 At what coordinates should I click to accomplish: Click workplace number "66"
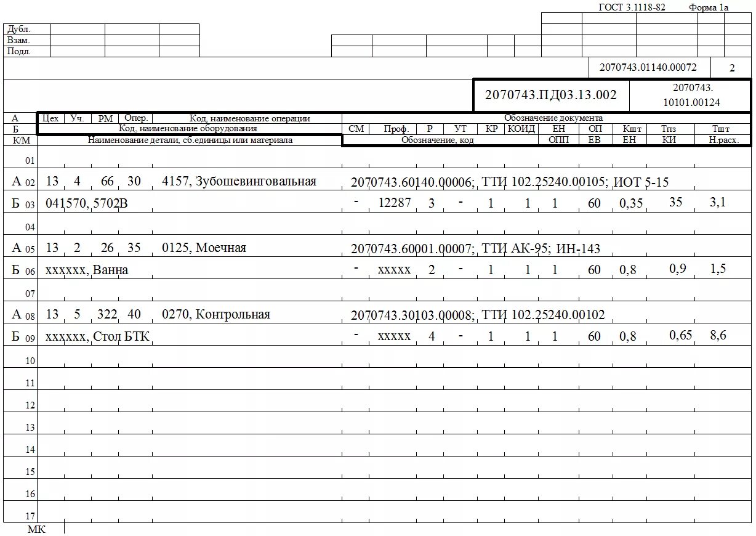(107, 181)
